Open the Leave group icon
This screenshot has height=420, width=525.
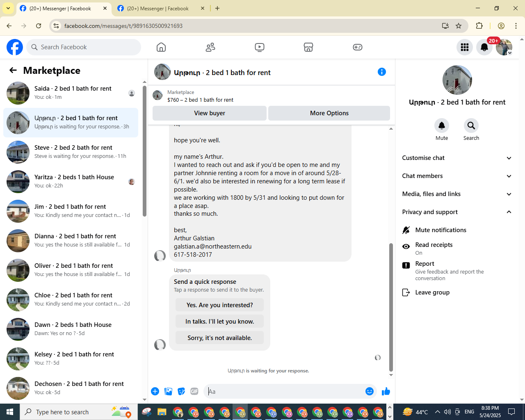(x=406, y=292)
